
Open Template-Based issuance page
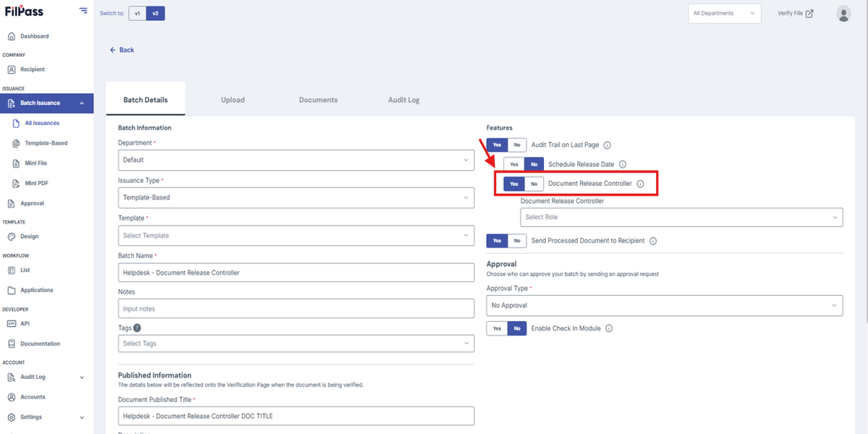pos(46,143)
